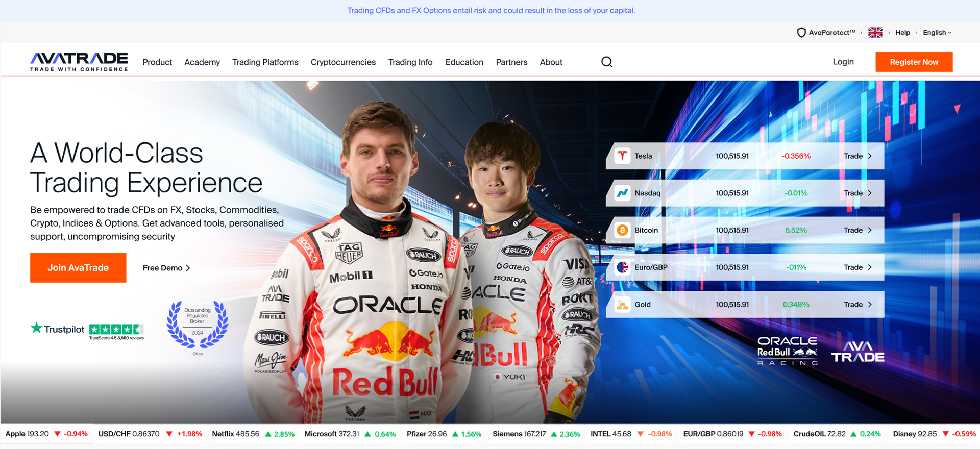
Task: Click the Free Demo arrow chevron
Action: tap(188, 268)
